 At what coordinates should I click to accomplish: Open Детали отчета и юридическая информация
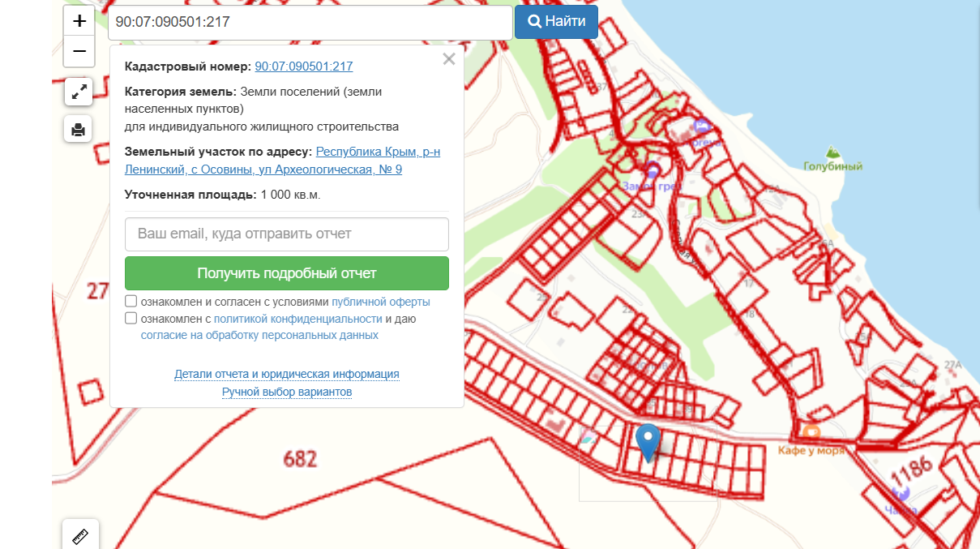pos(287,374)
